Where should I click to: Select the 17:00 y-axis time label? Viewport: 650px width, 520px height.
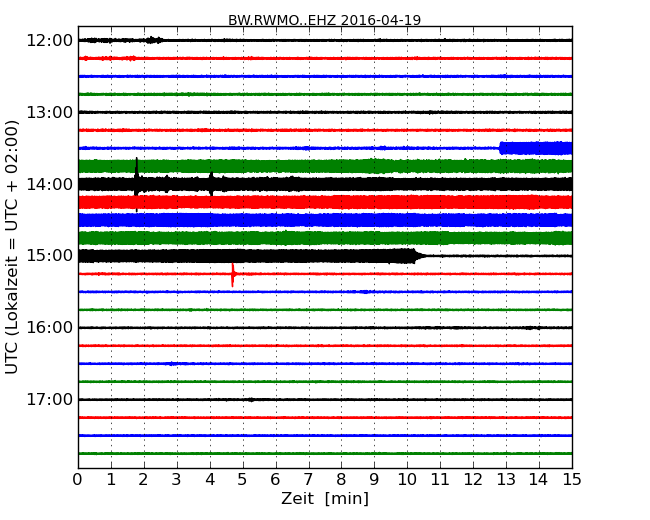click(49, 399)
